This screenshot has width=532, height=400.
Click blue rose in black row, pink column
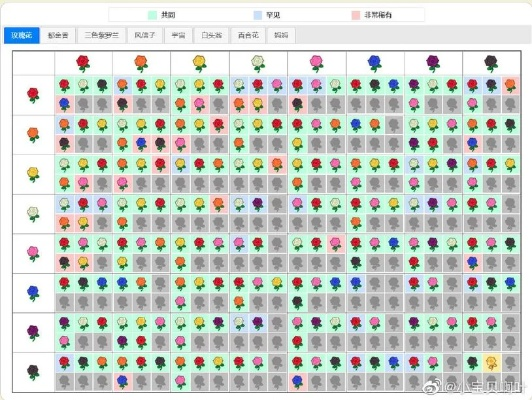297,382
